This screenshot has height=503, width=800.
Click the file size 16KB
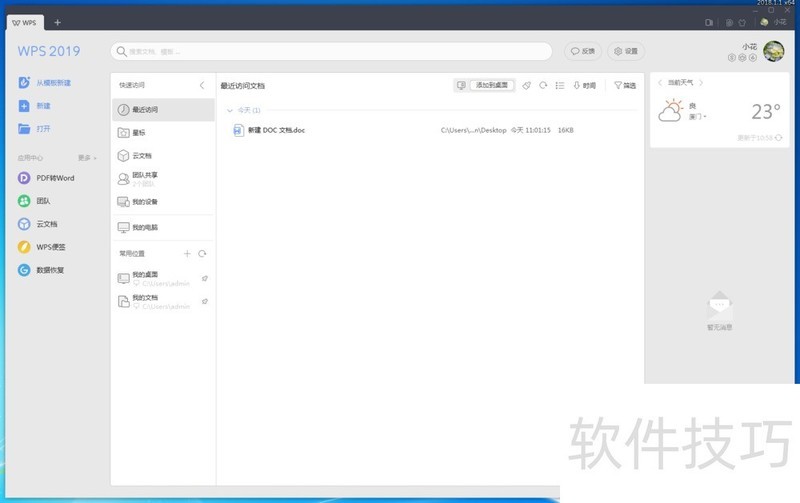tap(565, 130)
